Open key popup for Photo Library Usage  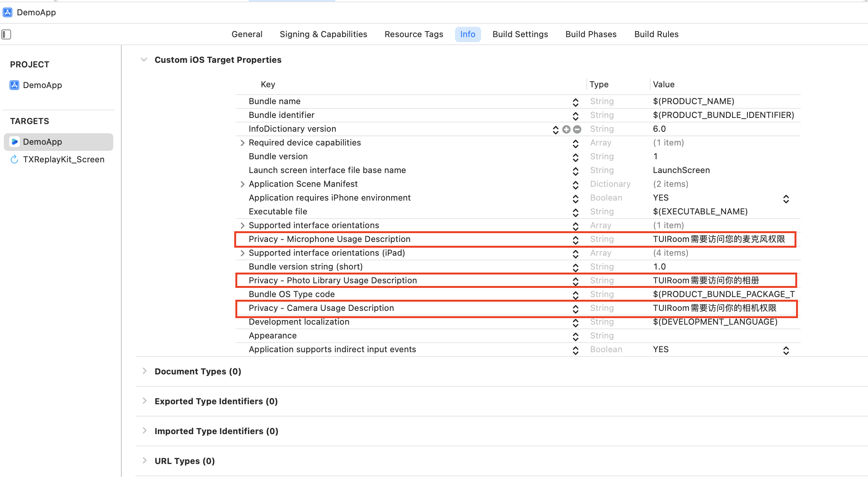(576, 281)
